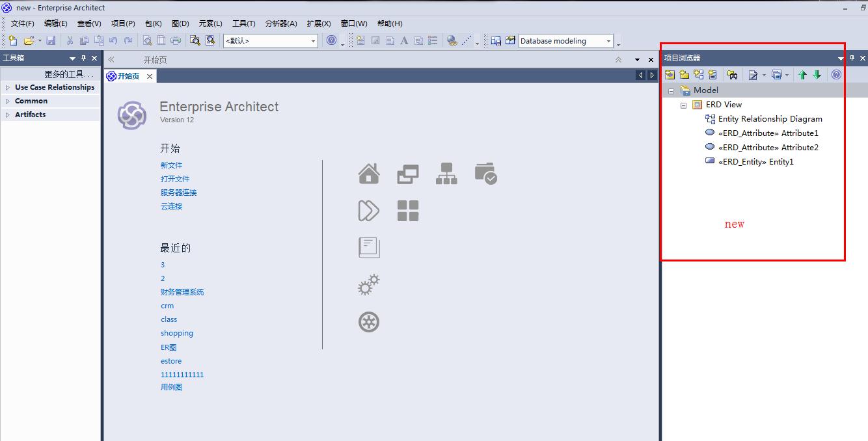Toggle the 项目浏览器 panel pin
This screenshot has height=441, width=868.
[852, 59]
